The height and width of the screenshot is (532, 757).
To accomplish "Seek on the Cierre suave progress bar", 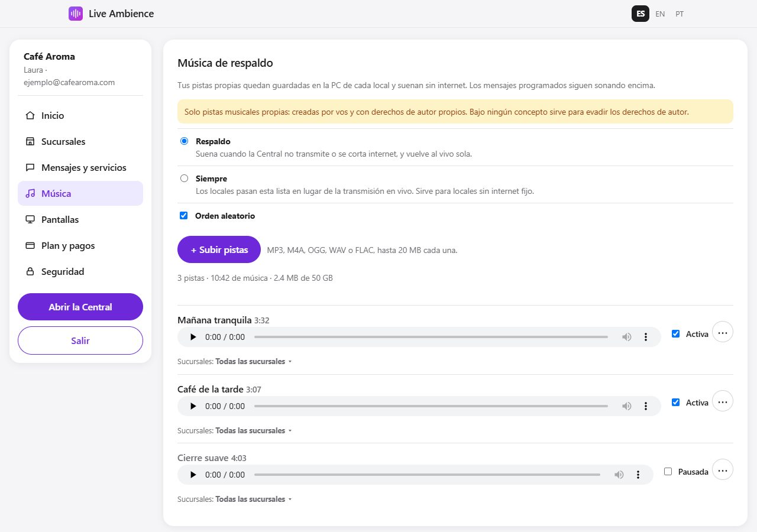I will 427,475.
